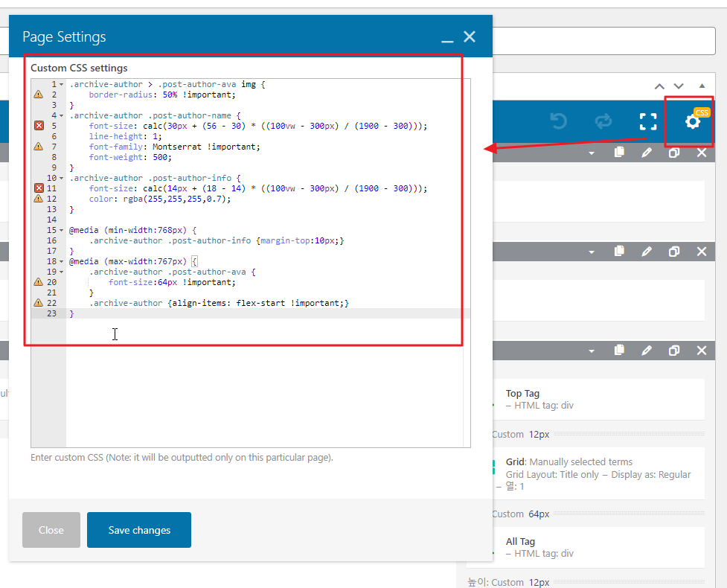Open the second gray row's dropdown caret
Screen dimensions: 727x588
(591, 252)
